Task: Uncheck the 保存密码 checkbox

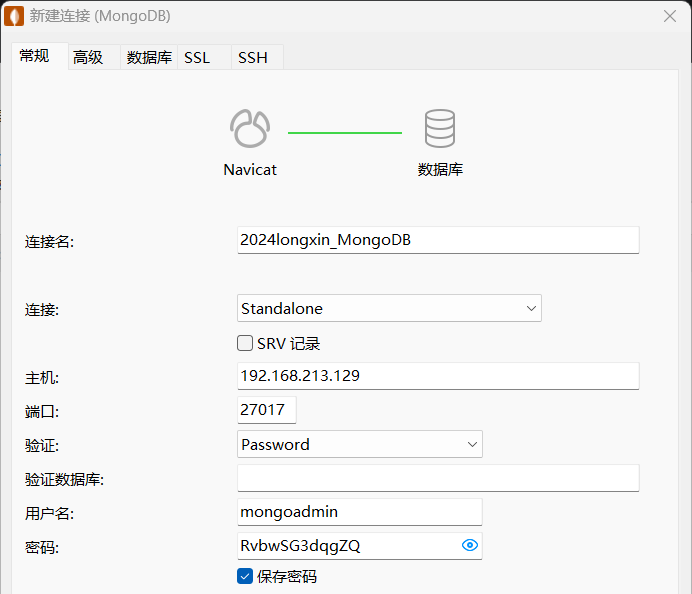Action: tap(245, 576)
